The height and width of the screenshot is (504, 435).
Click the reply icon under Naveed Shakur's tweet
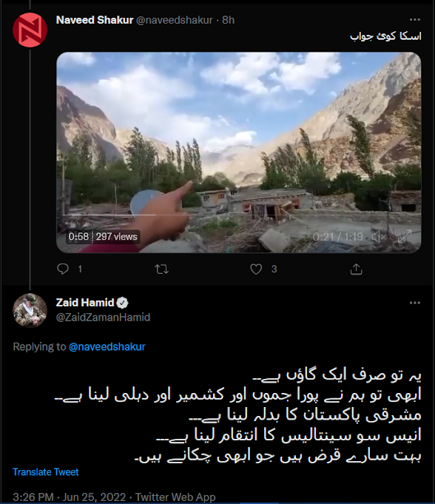pos(63,269)
